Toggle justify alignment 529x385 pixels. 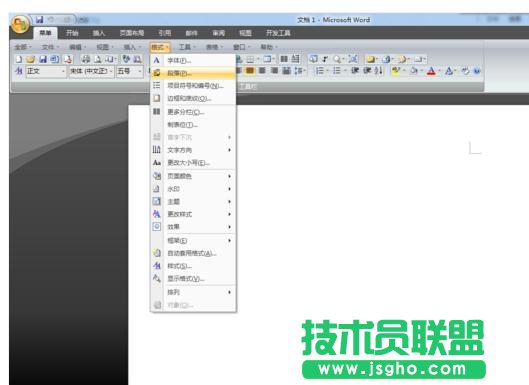tap(275, 71)
